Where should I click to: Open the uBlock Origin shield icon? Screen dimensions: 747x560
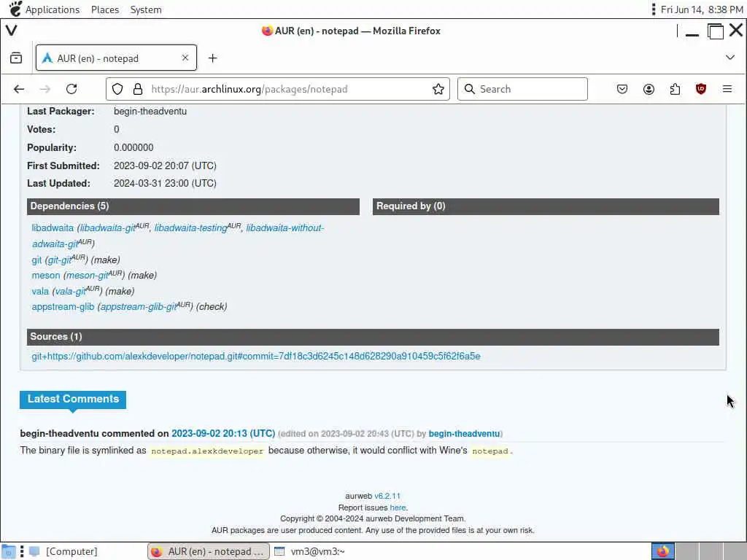click(701, 89)
